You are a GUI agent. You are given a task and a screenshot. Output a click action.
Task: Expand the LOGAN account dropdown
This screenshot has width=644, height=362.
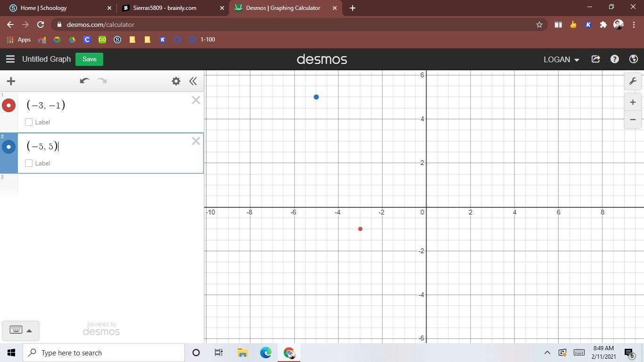(561, 59)
